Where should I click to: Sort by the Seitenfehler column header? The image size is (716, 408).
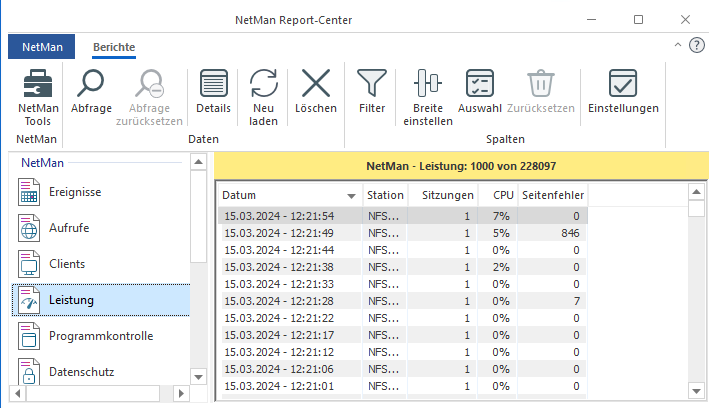[553, 195]
